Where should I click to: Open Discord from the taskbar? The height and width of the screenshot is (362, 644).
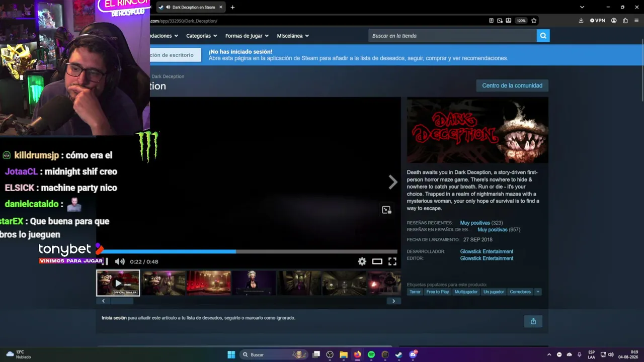pos(413,354)
